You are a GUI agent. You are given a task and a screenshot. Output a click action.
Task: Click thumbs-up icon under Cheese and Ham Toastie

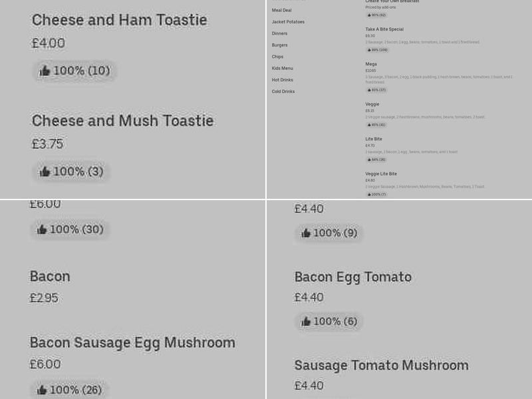click(45, 71)
